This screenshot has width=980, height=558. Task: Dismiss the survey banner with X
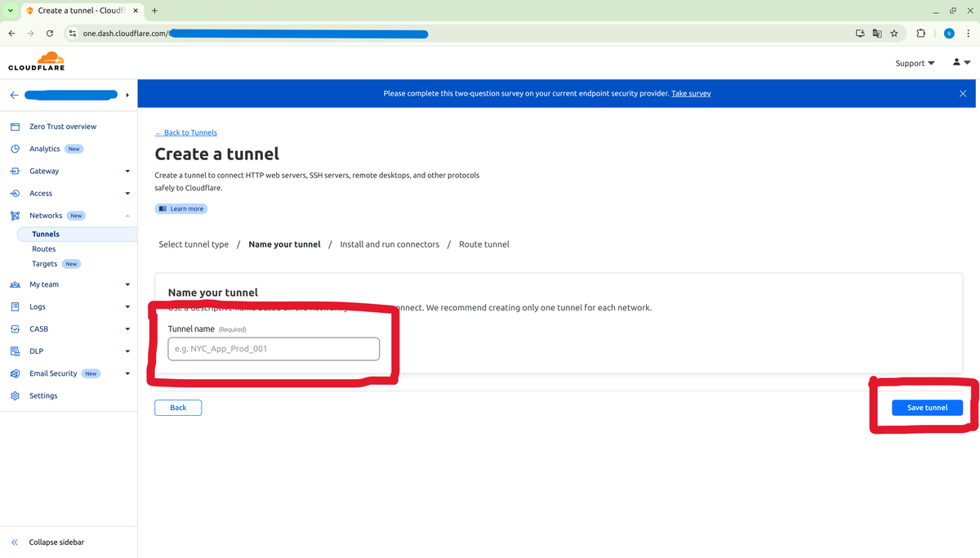[x=963, y=93]
